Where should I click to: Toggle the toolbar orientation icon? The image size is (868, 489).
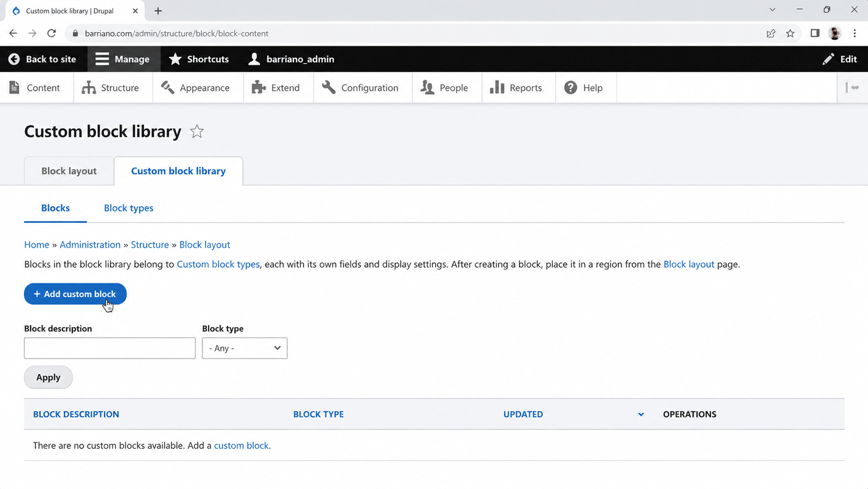click(852, 88)
